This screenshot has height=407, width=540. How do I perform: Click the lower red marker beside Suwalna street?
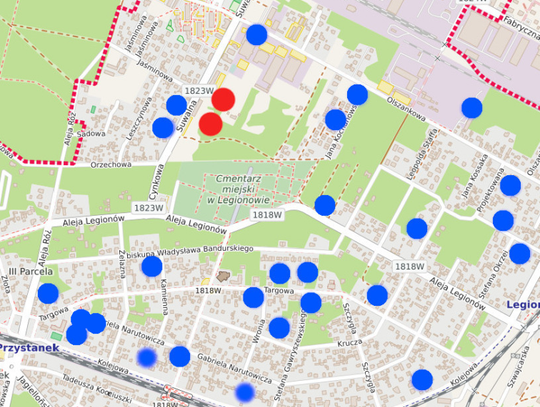(x=211, y=124)
